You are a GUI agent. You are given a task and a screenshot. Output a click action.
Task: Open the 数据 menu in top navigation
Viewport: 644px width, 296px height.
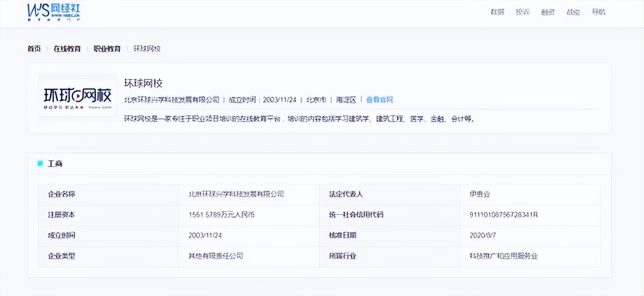[497, 12]
